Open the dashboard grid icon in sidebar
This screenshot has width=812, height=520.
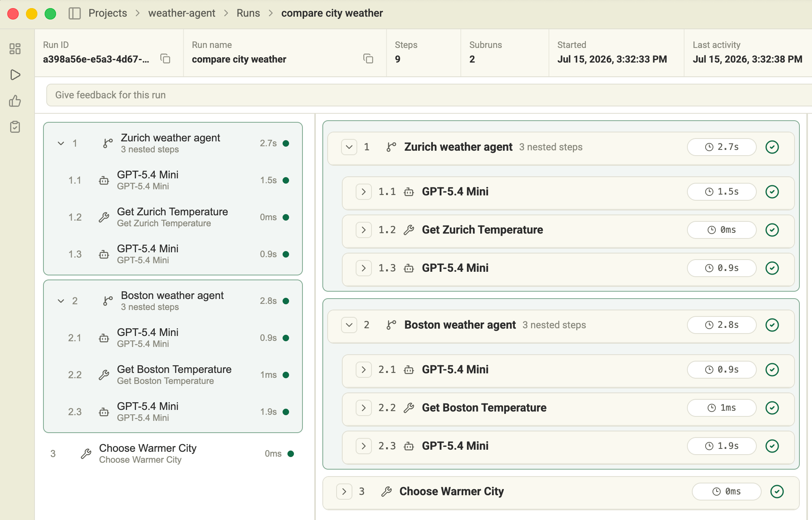15,49
